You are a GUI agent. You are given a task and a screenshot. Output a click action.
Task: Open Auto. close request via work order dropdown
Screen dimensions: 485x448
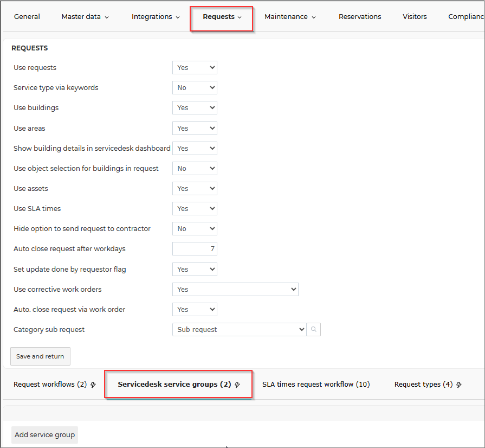coord(195,310)
